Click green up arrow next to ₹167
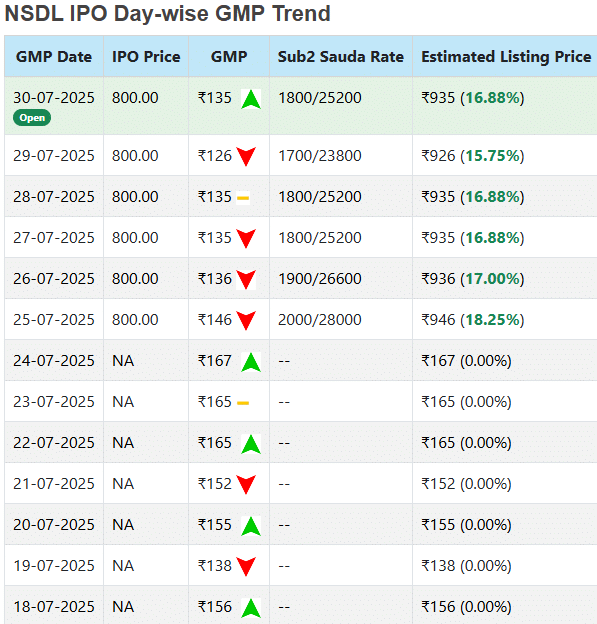 tap(251, 362)
